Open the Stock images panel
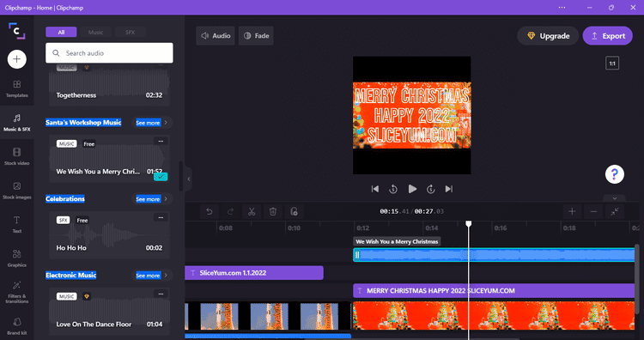644x340 pixels. click(17, 191)
